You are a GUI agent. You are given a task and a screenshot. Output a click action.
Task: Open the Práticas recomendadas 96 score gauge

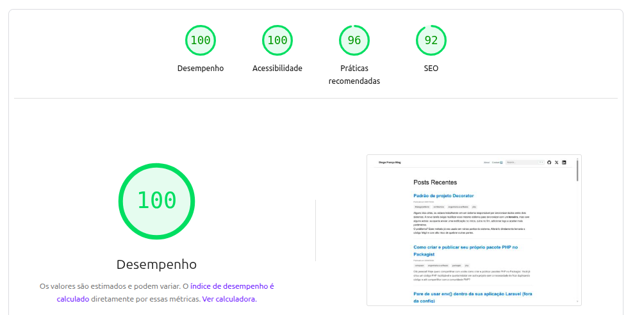354,40
